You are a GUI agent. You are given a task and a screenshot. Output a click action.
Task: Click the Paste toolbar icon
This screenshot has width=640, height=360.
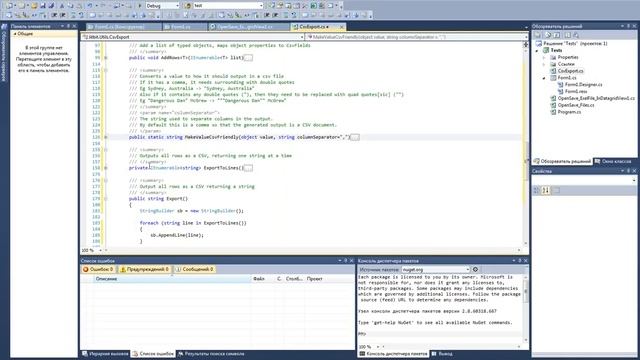click(x=79, y=6)
